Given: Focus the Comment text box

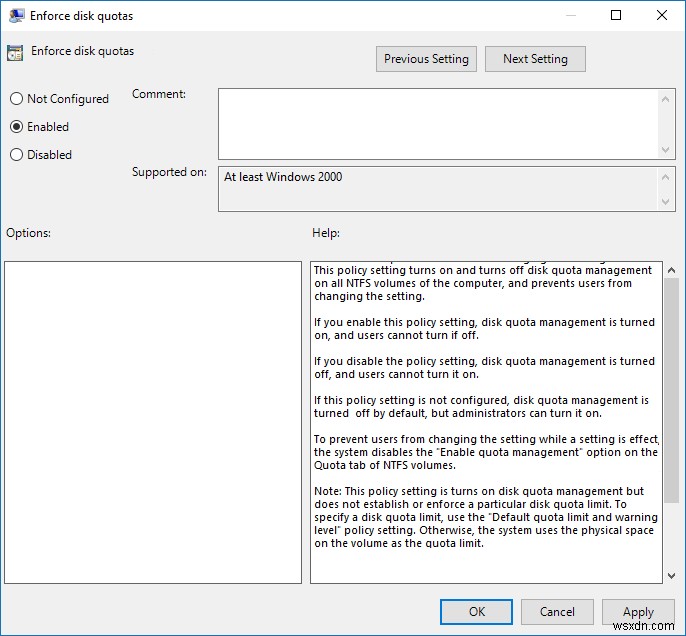Looking at the screenshot, I should 438,124.
